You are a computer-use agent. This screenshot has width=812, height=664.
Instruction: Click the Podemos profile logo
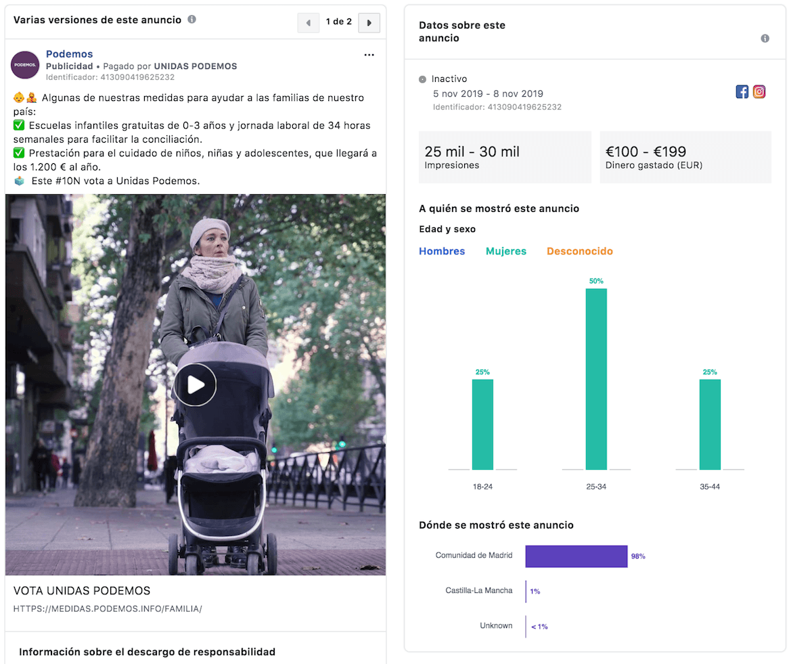[25, 65]
